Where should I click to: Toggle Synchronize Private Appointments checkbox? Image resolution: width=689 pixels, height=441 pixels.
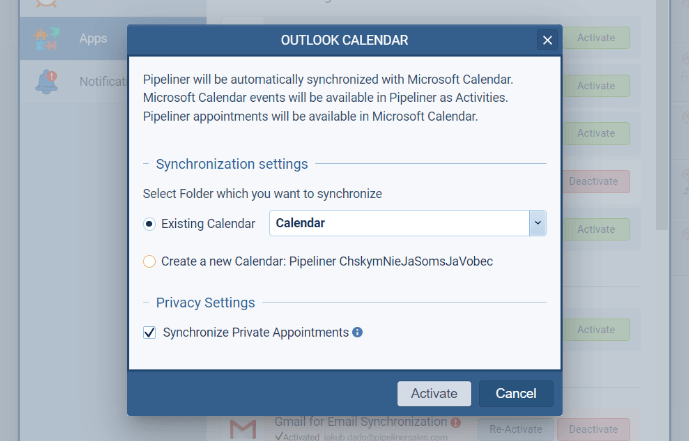(x=150, y=332)
